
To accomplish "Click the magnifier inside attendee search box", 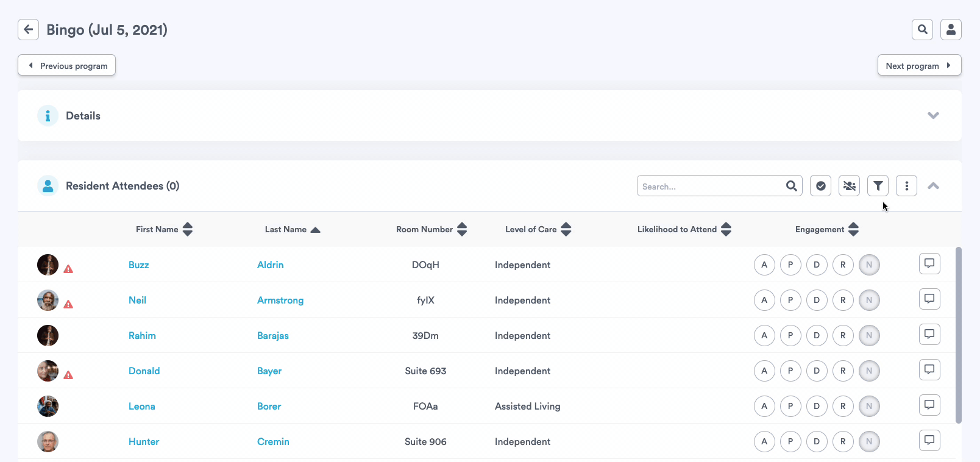I will point(791,186).
